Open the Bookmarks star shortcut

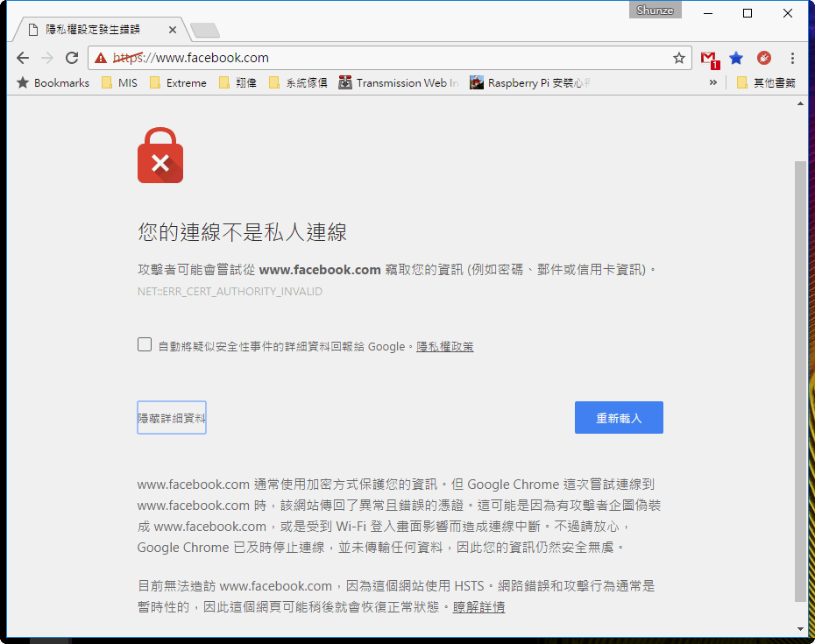53,82
